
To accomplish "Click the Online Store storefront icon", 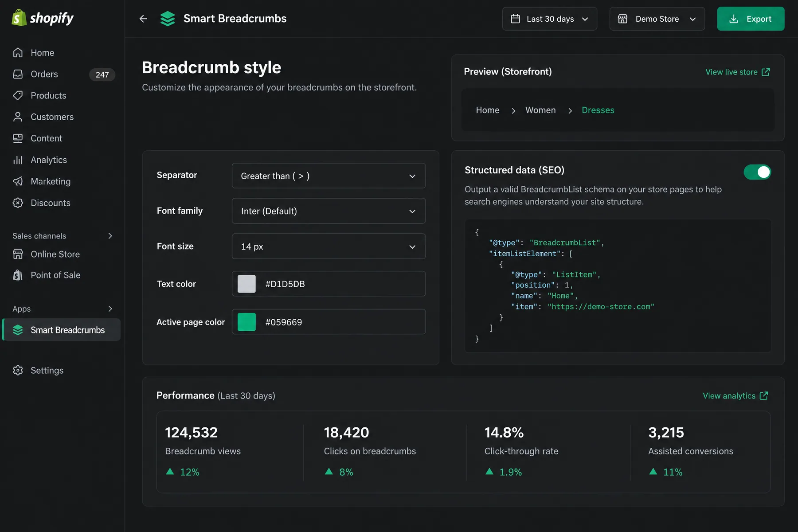I will [18, 254].
